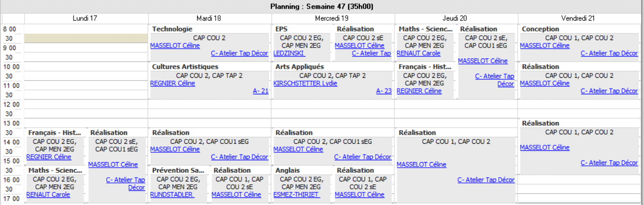Click the Vendredi 21 column header
Screen dimensions: 644x205
point(578,18)
